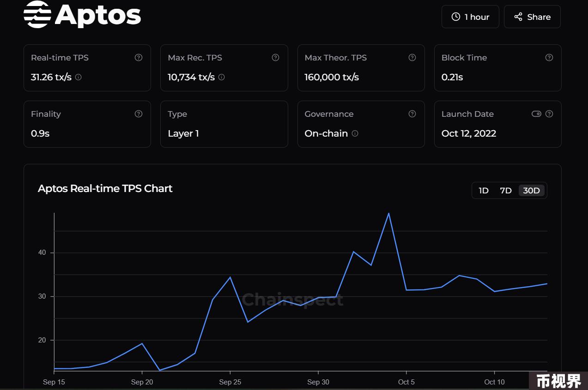Click the Sep 20 axis label
The image size is (588, 390).
(x=142, y=382)
